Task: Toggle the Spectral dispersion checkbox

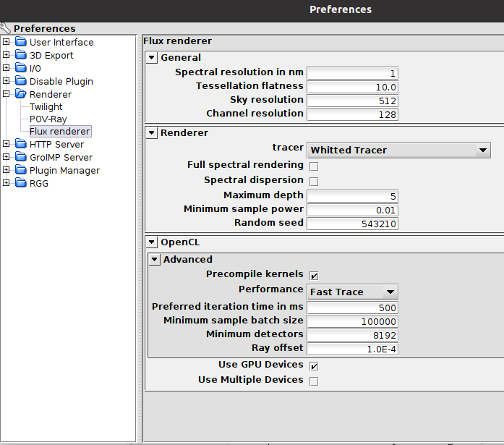Action: point(314,181)
